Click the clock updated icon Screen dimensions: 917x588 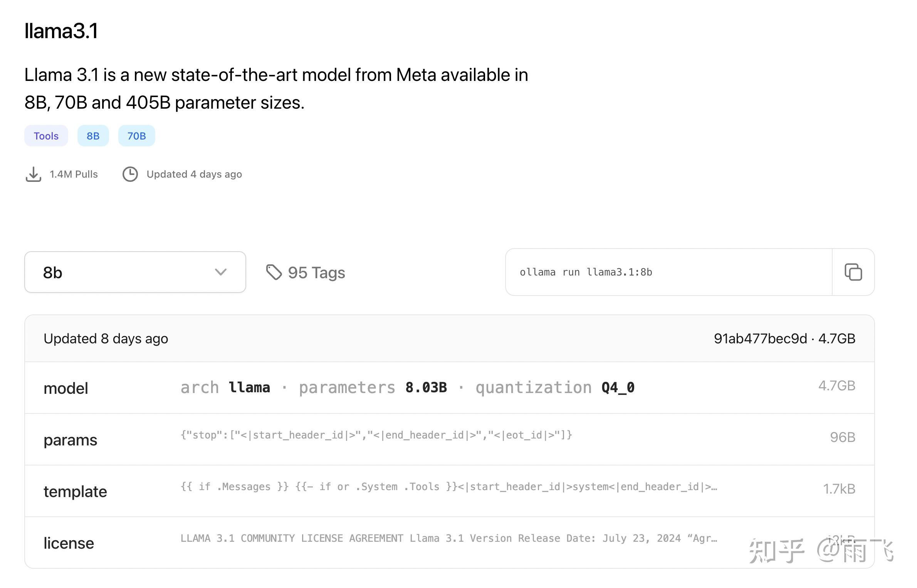tap(130, 174)
